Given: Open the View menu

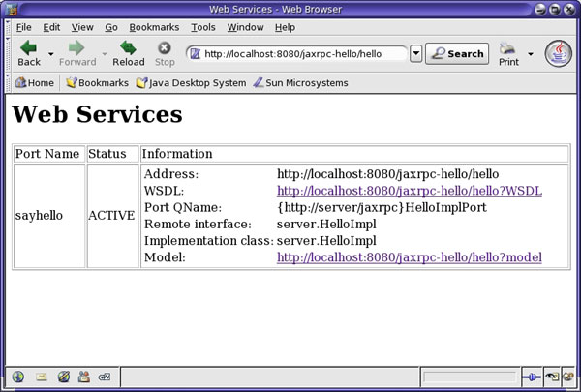Looking at the screenshot, I should tap(82, 27).
